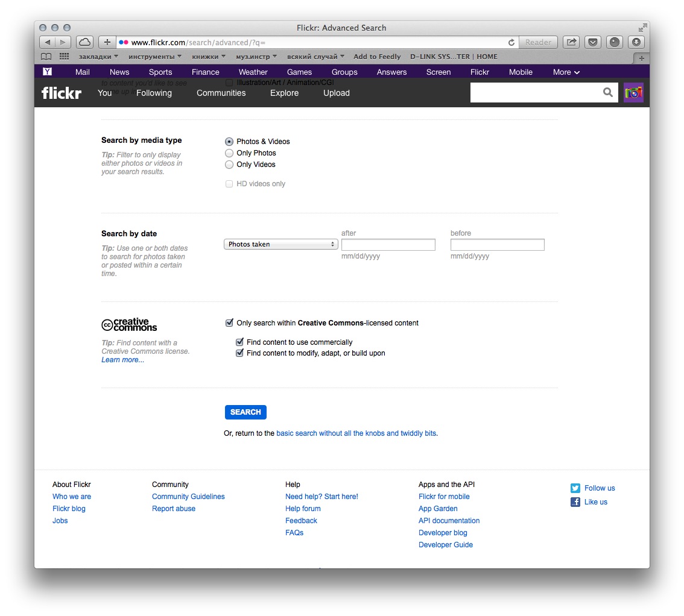Viewport: 684px width, 616px height.
Task: Expand the More menu in Yahoo bar
Action: coord(566,72)
